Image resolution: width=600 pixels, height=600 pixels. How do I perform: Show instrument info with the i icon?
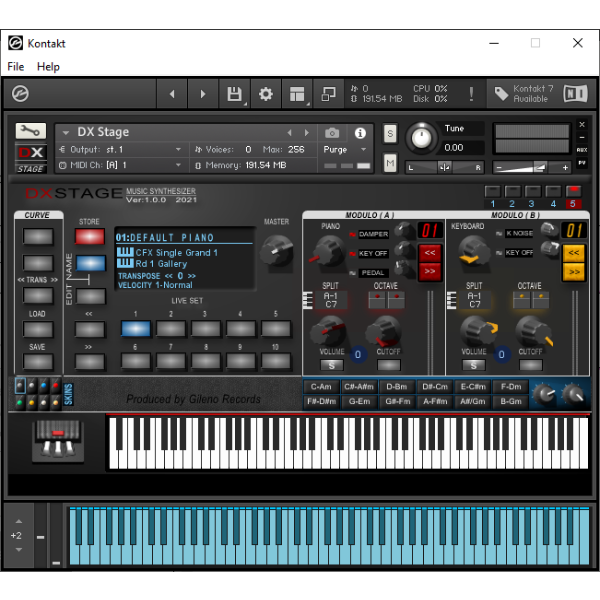pyautogui.click(x=360, y=133)
